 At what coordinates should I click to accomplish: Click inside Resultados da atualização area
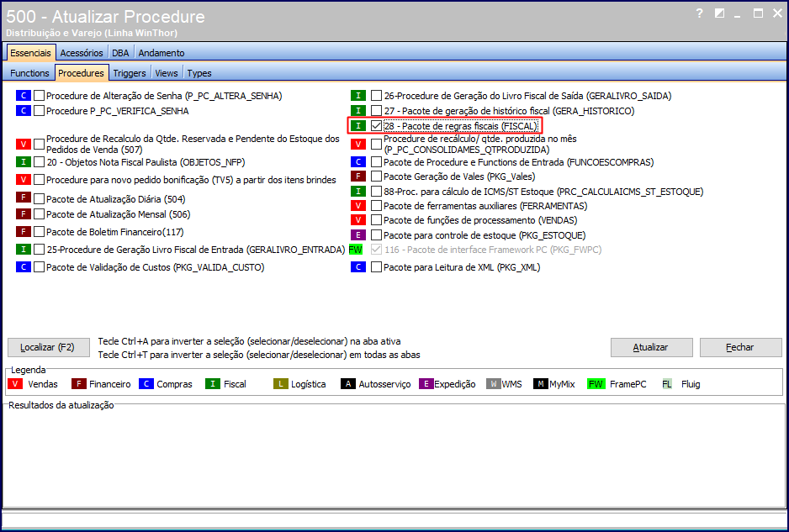(x=394, y=457)
